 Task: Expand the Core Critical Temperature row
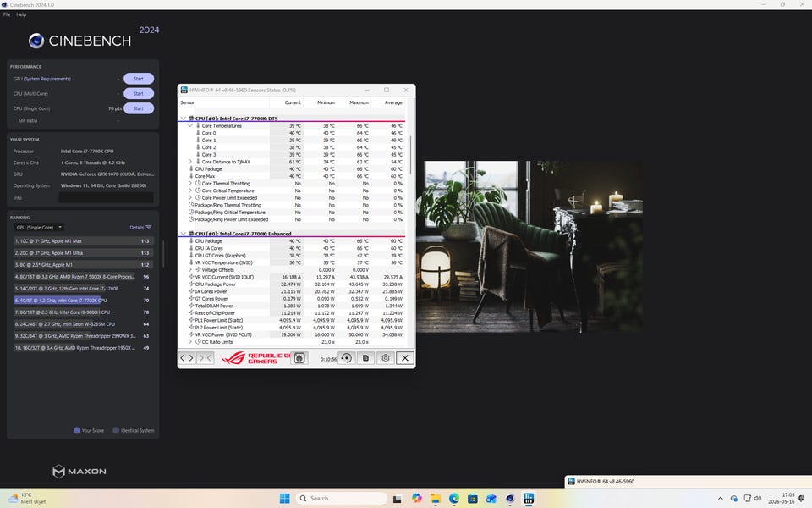(190, 190)
